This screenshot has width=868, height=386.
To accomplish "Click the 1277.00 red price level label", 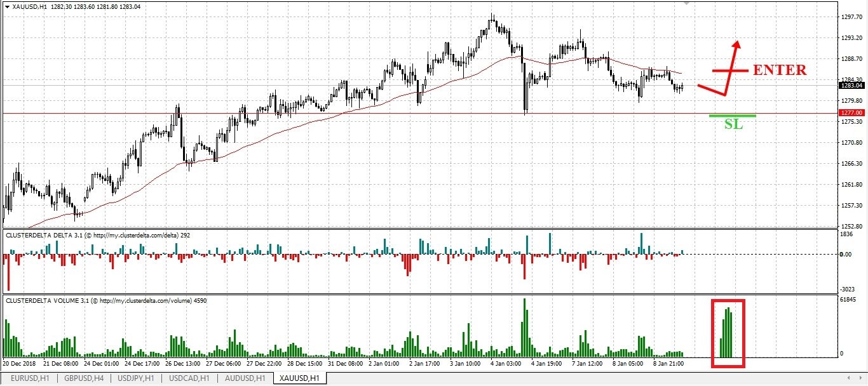I will 851,112.
